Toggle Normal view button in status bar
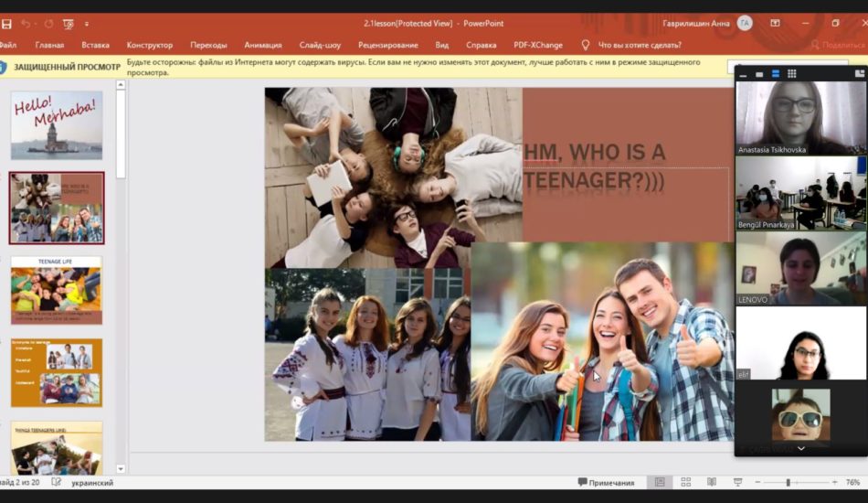 click(x=660, y=482)
